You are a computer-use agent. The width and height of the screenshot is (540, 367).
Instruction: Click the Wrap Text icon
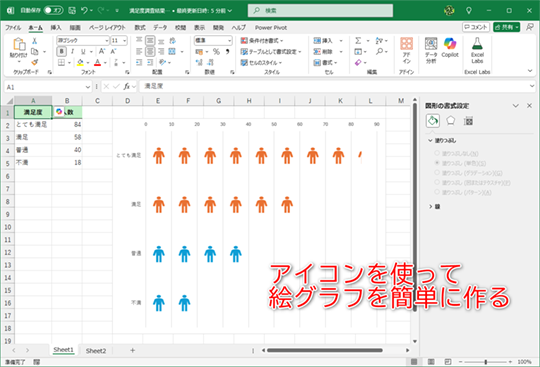[x=173, y=41]
